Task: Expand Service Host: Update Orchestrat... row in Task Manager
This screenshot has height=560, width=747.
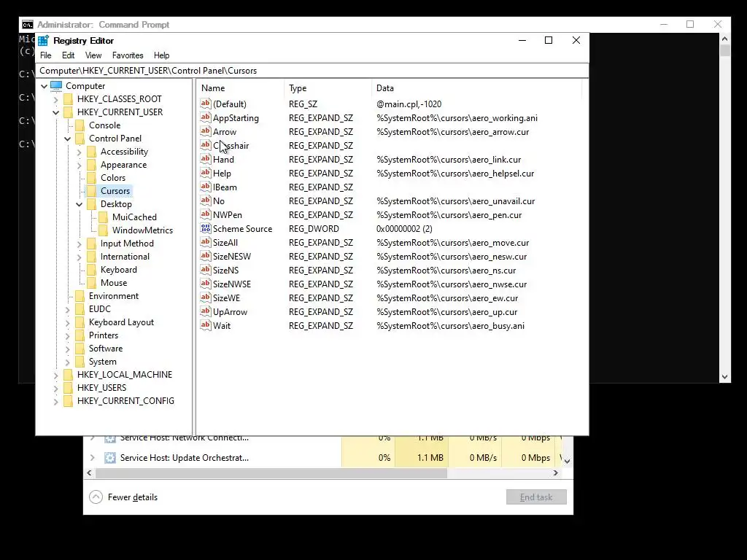Action: (x=93, y=458)
